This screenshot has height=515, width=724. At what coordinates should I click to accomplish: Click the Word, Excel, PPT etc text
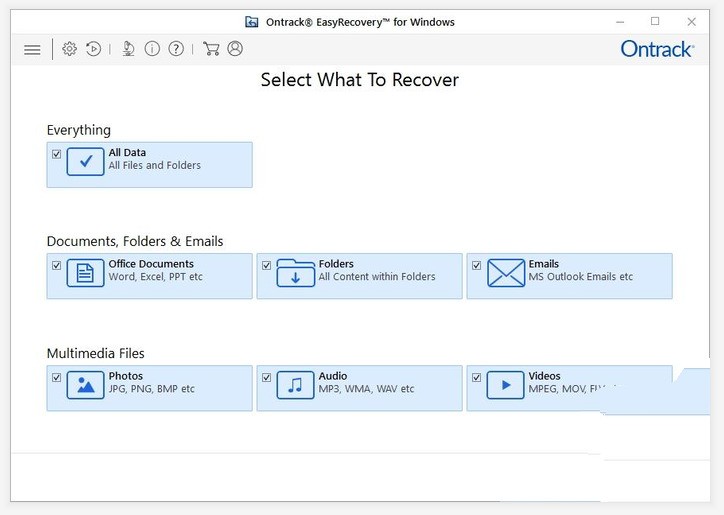(x=156, y=277)
